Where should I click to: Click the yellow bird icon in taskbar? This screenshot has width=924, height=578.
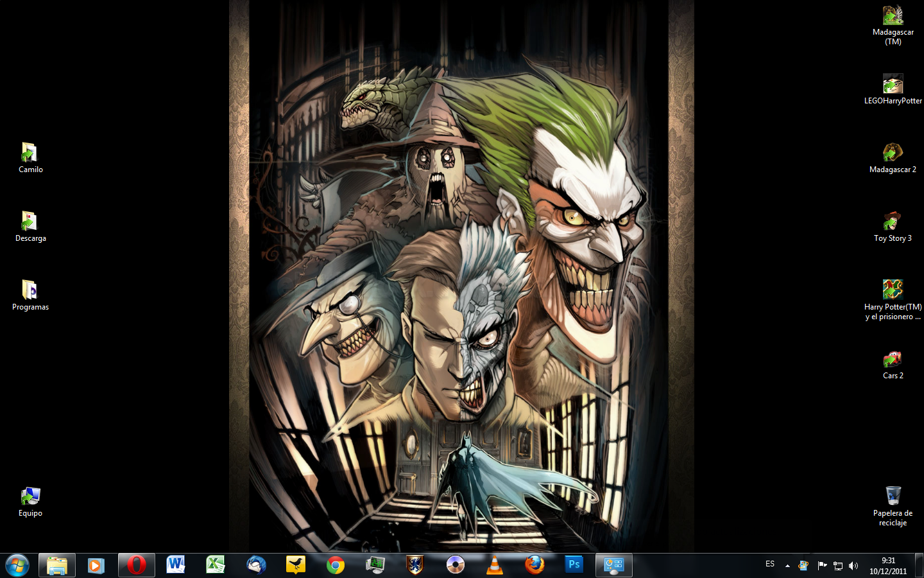(296, 565)
